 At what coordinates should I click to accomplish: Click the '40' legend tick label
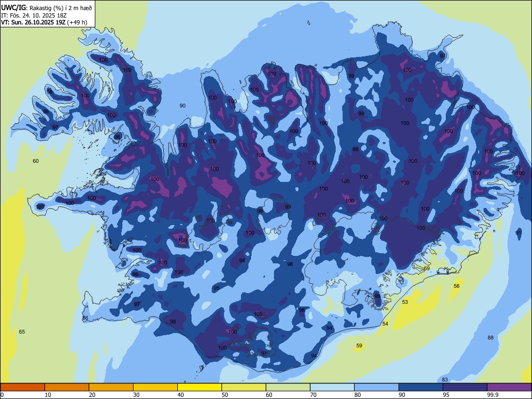pyautogui.click(x=180, y=395)
